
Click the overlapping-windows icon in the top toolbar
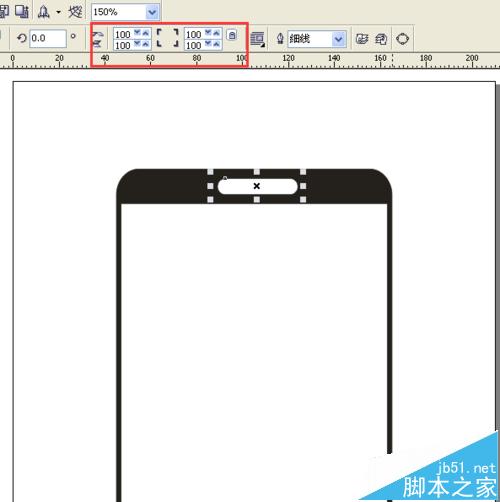coord(22,12)
